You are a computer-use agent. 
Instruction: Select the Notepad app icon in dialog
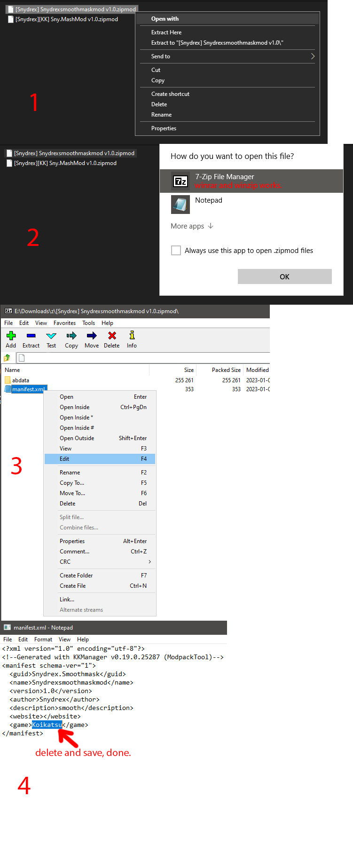coord(180,205)
